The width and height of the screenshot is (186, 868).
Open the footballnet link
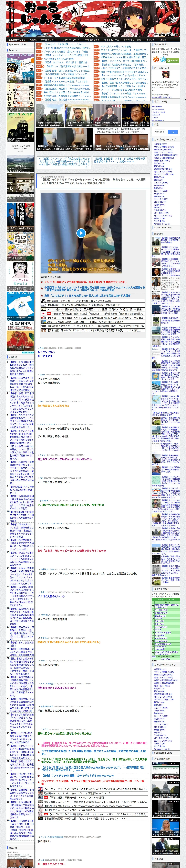156,115
